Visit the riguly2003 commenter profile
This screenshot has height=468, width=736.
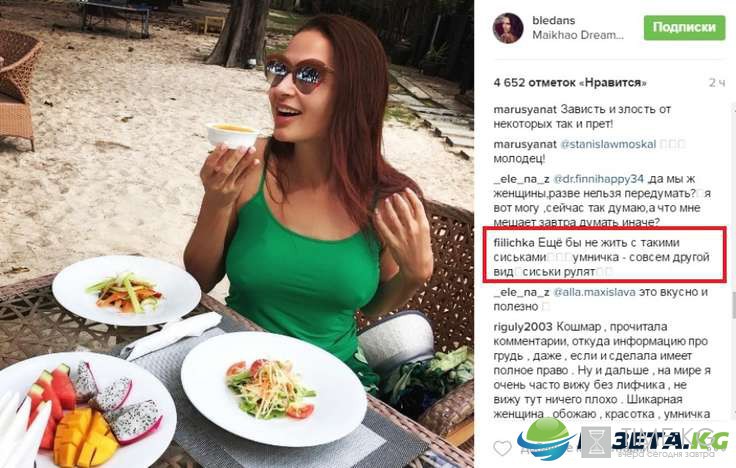(x=524, y=327)
